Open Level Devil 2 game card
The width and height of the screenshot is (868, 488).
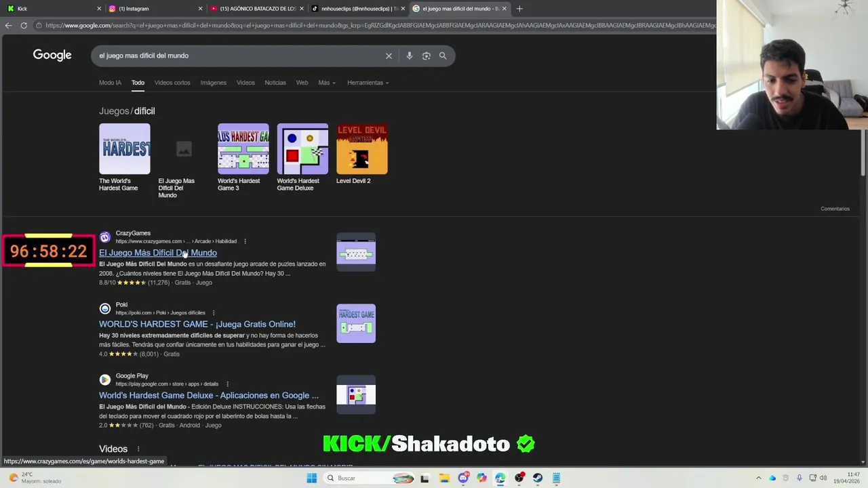[x=361, y=154]
